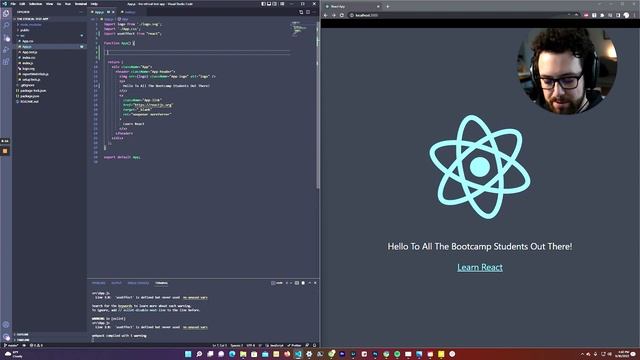Open the File menu in VS Code
The height and width of the screenshot is (360, 640).
coord(13,4)
